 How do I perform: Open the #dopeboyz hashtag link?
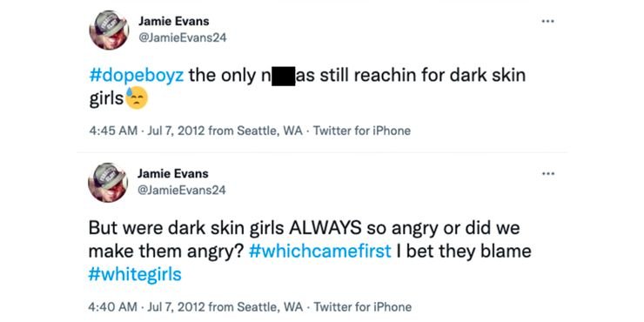tap(137, 76)
